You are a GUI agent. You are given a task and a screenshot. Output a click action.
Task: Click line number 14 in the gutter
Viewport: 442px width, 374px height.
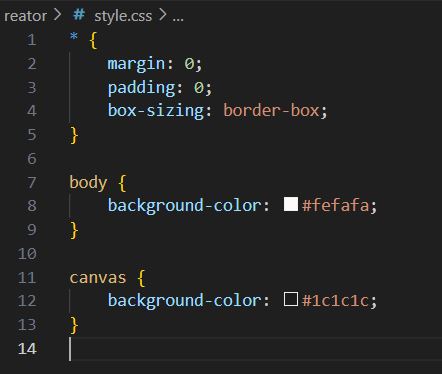[x=27, y=349]
